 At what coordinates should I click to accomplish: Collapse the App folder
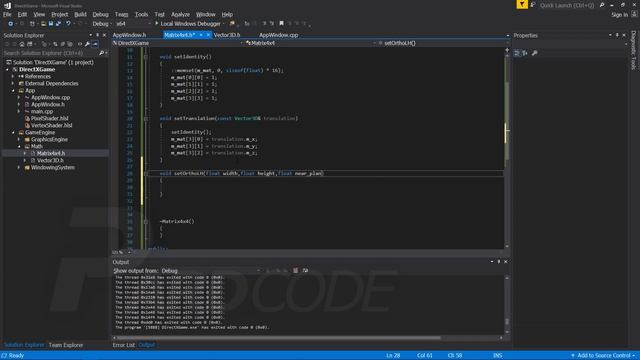coord(13,91)
